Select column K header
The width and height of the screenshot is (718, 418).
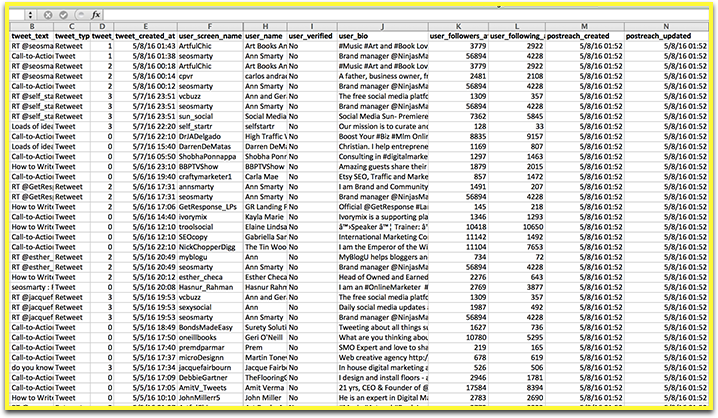458,27
